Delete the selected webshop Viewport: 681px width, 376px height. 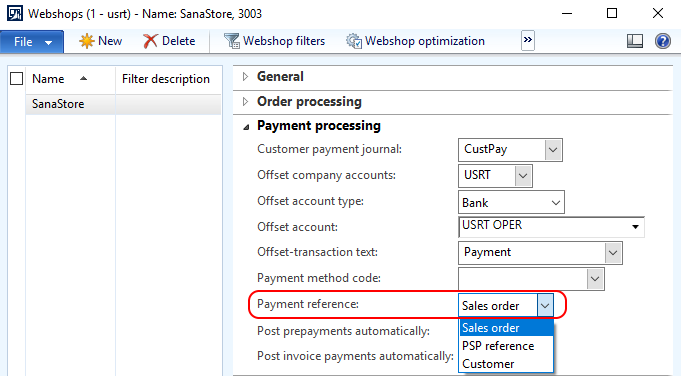[169, 41]
